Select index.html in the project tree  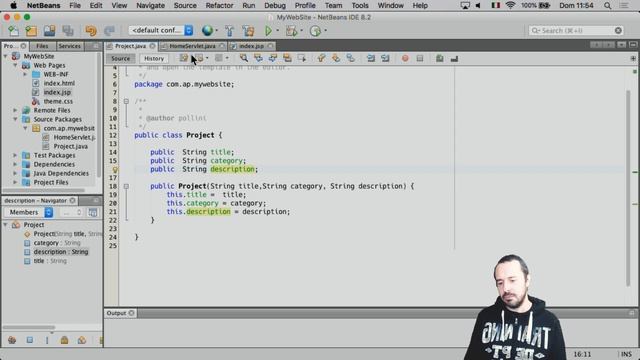[59, 83]
